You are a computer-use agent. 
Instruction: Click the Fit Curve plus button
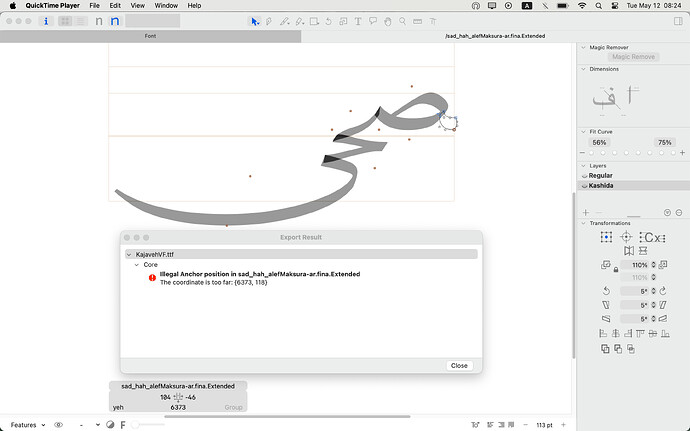pyautogui.click(x=682, y=153)
